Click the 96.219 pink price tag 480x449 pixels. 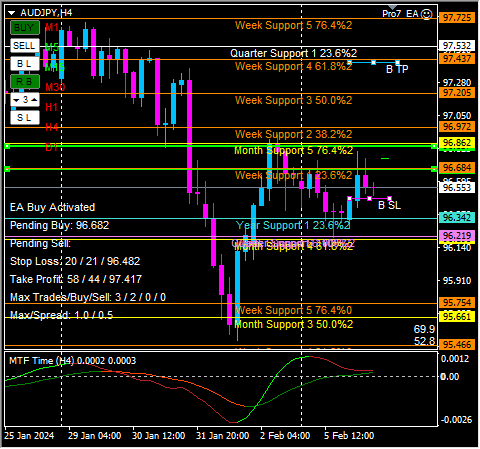coord(457,236)
